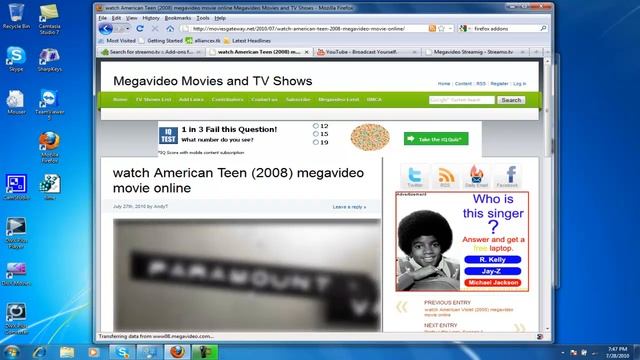Click the page's vertical scrollbar thumb
This screenshot has height=360, width=640.
tap(547, 110)
